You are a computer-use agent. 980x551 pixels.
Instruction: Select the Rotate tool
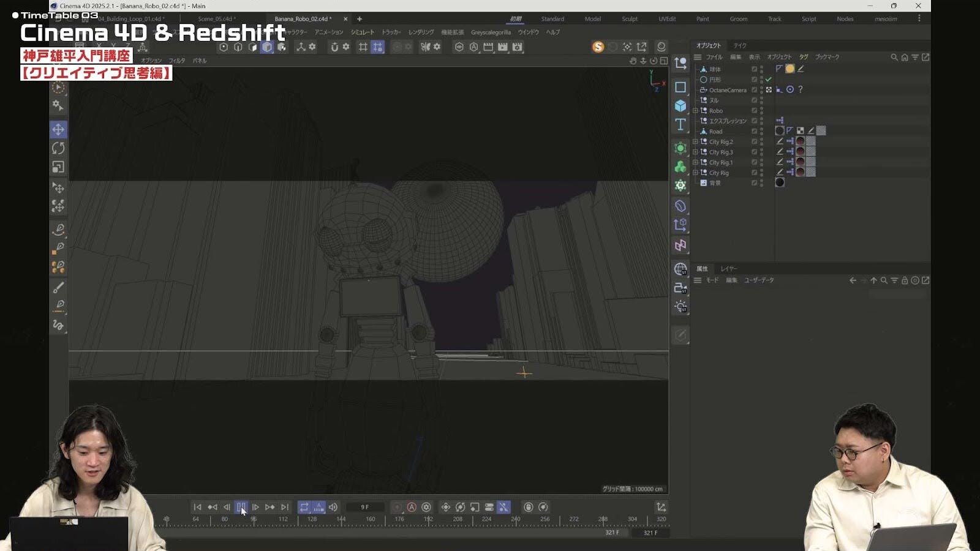(58, 148)
